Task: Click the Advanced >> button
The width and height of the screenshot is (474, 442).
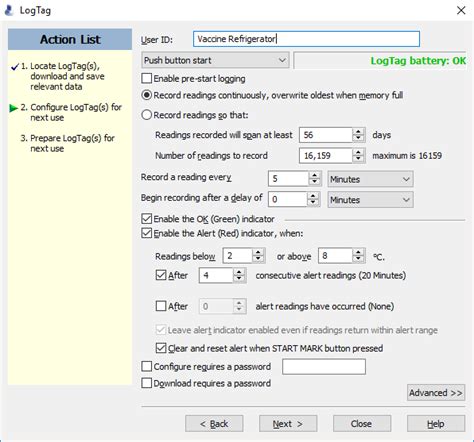Action: click(436, 393)
